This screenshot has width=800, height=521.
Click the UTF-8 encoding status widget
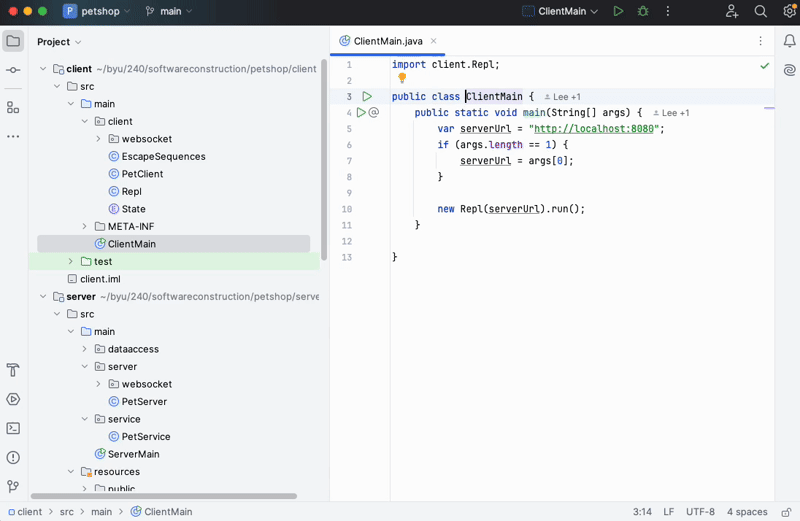coord(700,512)
